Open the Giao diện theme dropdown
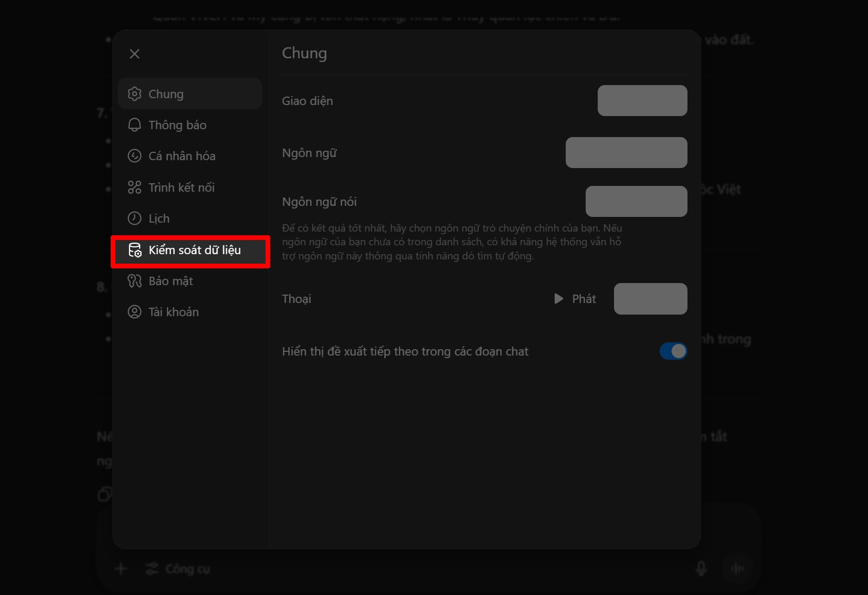 point(642,101)
